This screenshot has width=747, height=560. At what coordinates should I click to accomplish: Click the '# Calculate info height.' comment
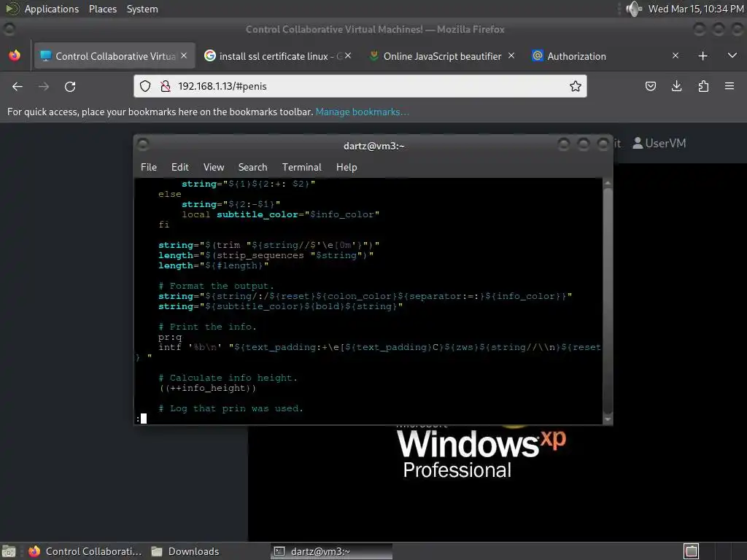228,378
